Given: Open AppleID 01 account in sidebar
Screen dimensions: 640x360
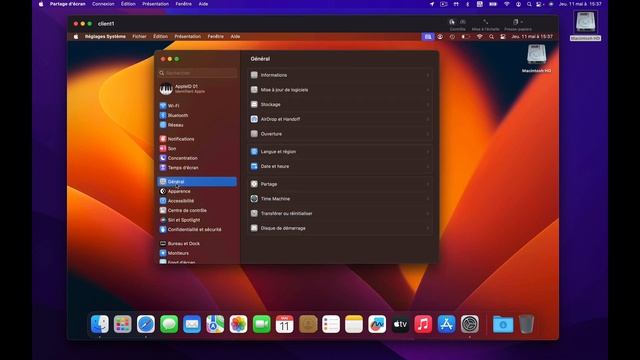Looking at the screenshot, I should (x=197, y=89).
